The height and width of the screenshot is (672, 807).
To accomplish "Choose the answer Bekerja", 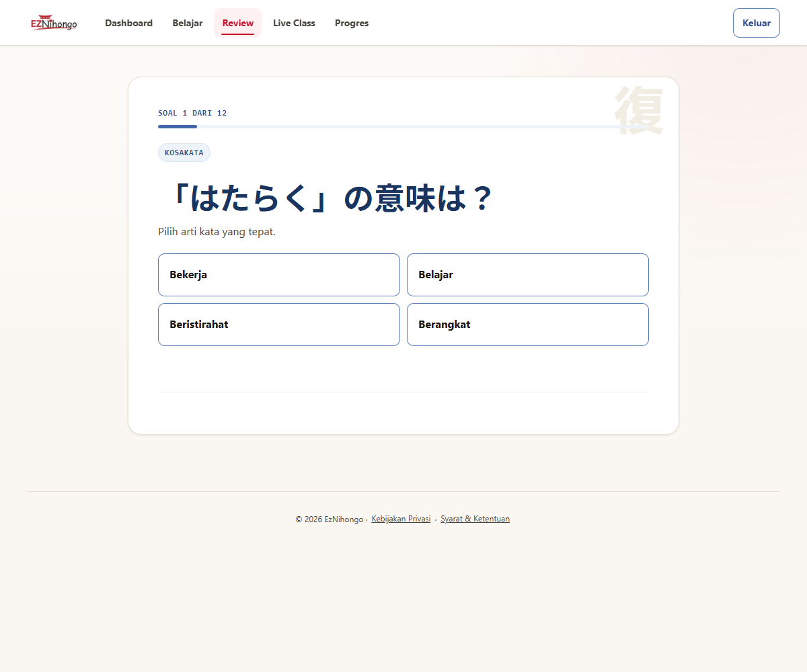I will [279, 275].
